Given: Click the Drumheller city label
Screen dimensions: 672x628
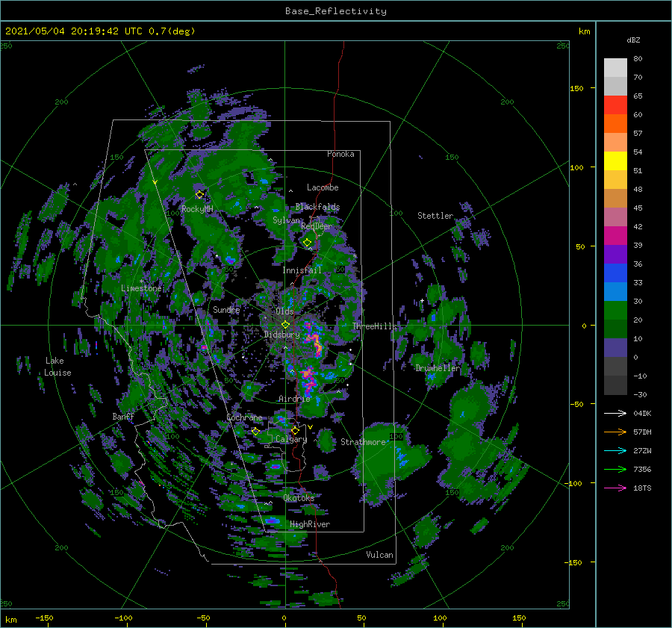Looking at the screenshot, I should 438,368.
